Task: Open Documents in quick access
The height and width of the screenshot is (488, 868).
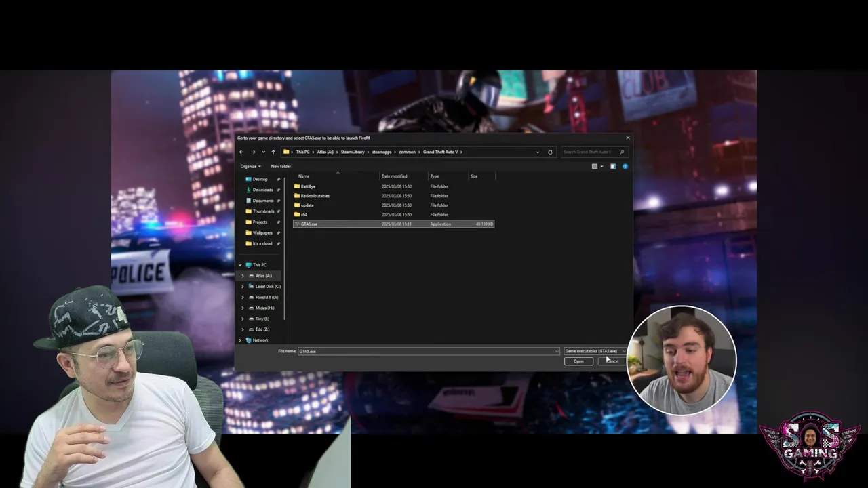Action: click(x=263, y=201)
